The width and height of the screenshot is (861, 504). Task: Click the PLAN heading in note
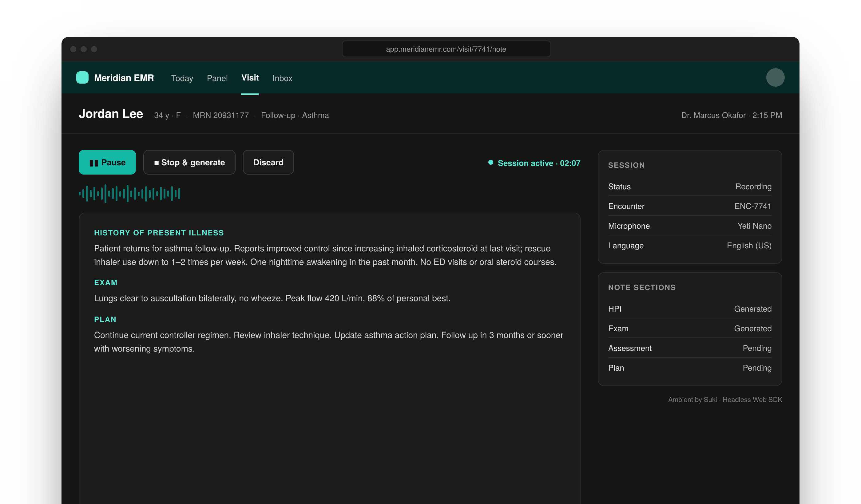click(105, 320)
